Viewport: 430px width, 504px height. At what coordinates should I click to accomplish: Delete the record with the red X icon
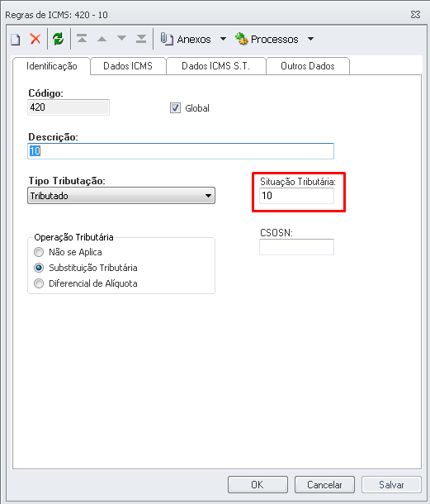[35, 39]
